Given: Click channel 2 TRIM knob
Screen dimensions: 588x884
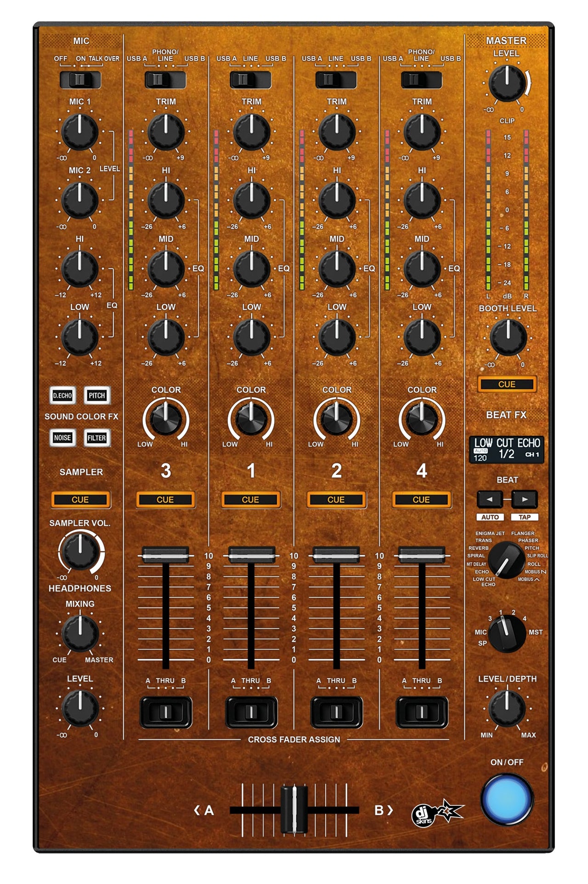Looking at the screenshot, I should pos(337,132).
